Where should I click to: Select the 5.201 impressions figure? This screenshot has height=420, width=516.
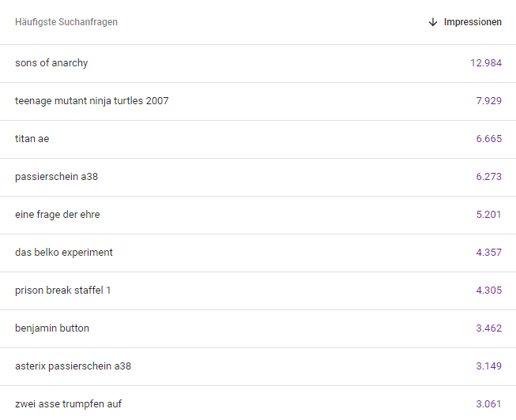(488, 215)
